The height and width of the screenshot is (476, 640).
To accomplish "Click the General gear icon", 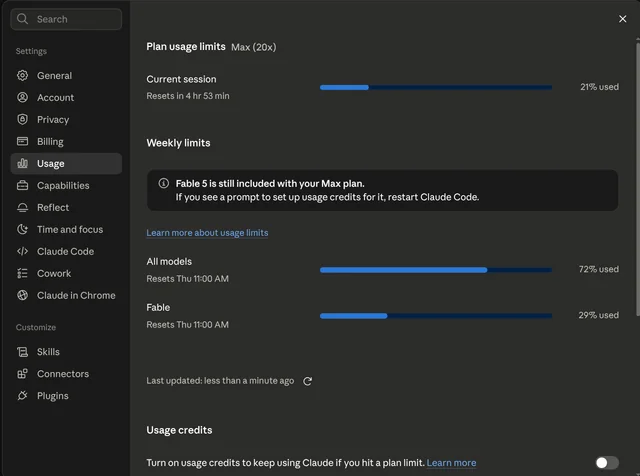I will click(x=22, y=76).
